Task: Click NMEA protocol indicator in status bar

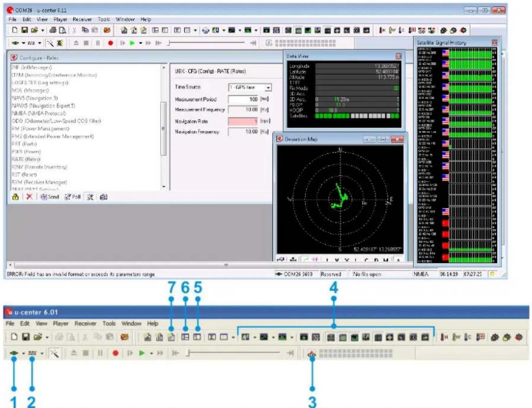Action: (421, 274)
